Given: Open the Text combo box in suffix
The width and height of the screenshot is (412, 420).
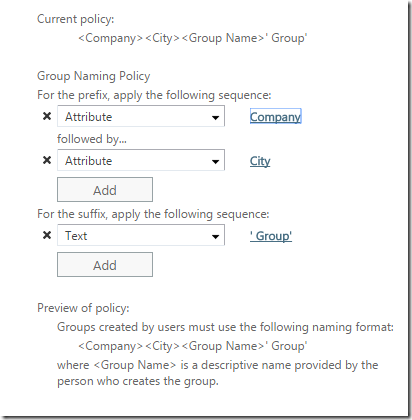Looking at the screenshot, I should pos(141,235).
